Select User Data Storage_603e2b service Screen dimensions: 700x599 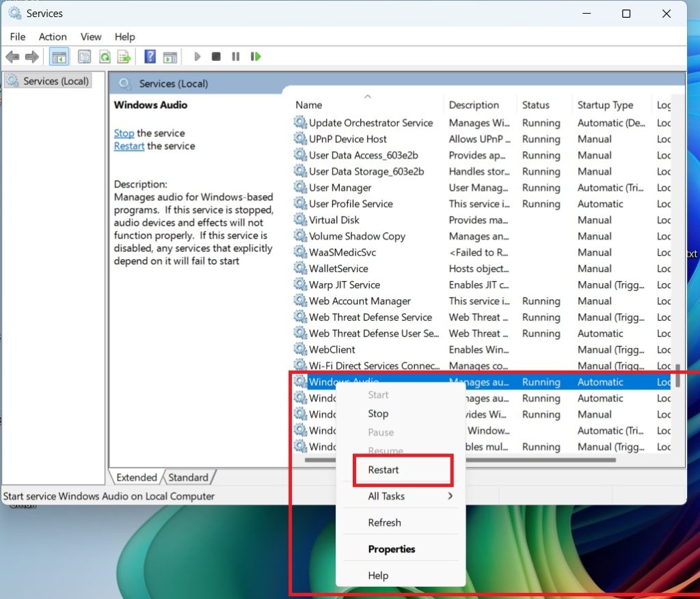482,171
